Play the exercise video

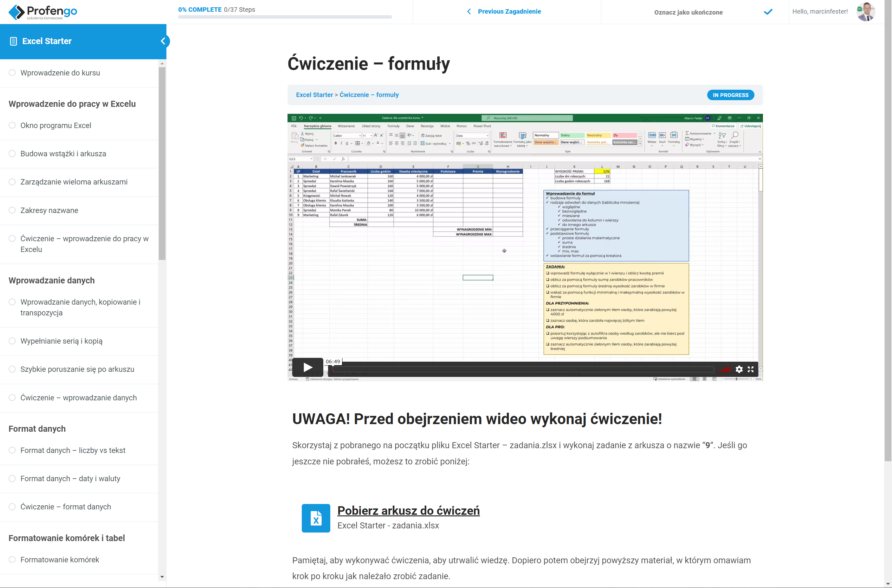click(307, 367)
